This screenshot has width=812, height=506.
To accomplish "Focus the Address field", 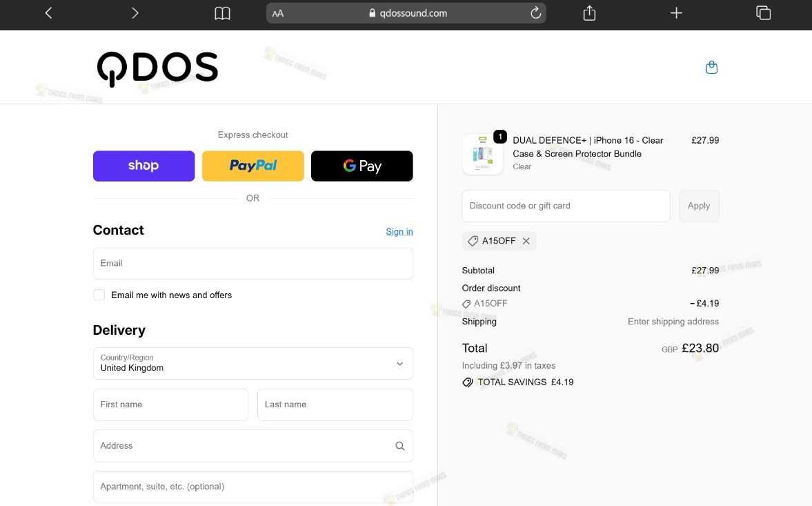I will (253, 446).
